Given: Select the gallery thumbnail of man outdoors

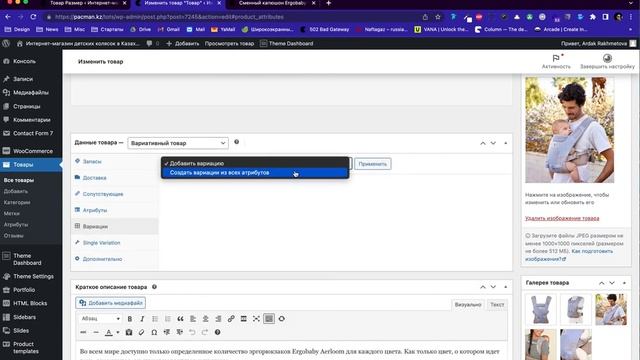Looking at the screenshot, I should (x=611, y=309).
